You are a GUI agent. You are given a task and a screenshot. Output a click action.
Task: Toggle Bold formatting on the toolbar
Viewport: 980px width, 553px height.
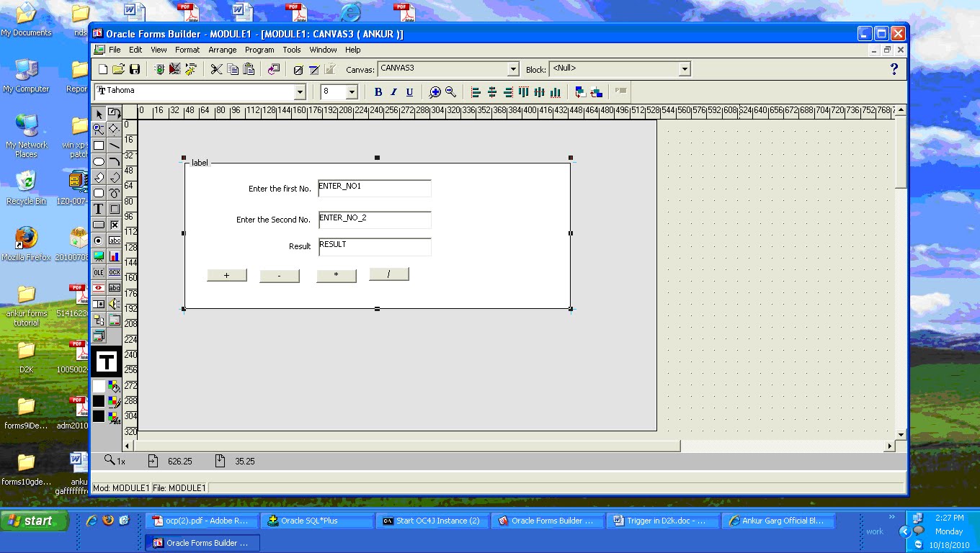click(378, 91)
